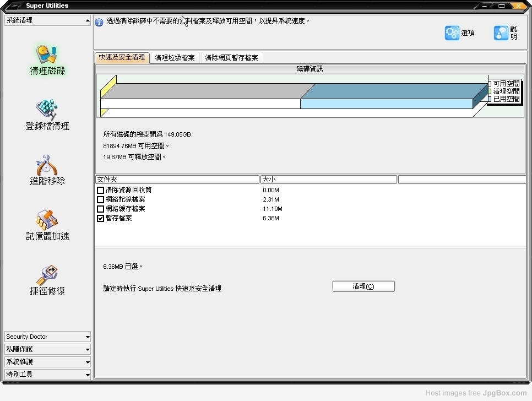Collapse the 系統清理 section header
The height and width of the screenshot is (401, 532).
[47, 20]
